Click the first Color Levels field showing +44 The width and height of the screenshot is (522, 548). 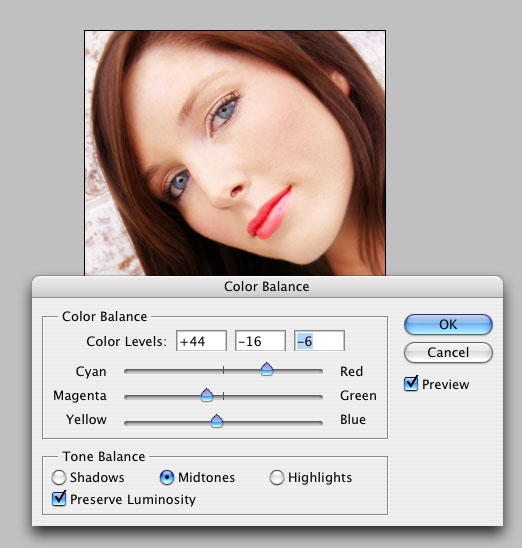point(201,341)
